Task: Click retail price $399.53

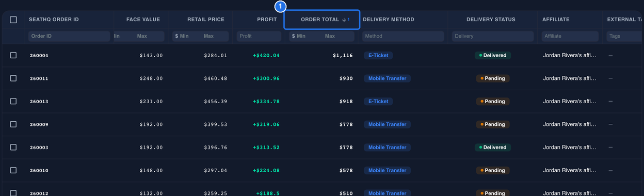Action: [216, 124]
